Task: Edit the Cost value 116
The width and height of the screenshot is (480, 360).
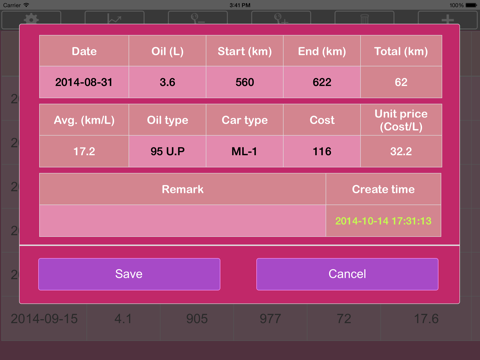Action: [322, 151]
